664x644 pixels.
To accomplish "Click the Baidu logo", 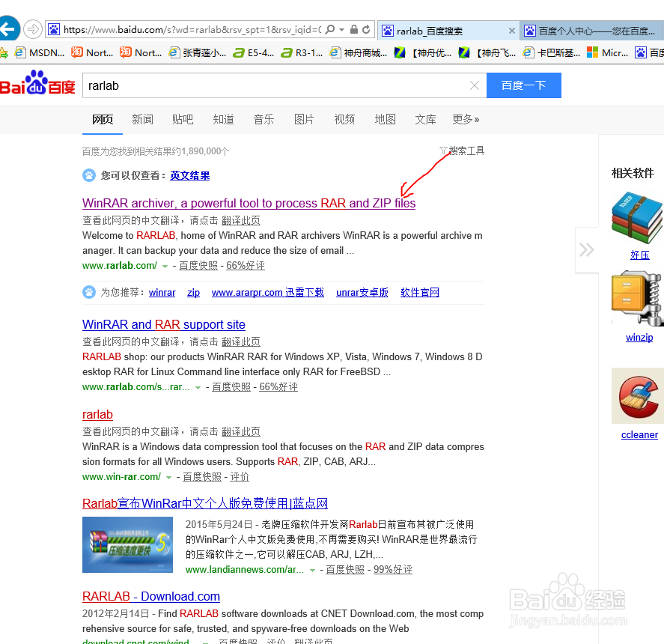I will pos(37,83).
